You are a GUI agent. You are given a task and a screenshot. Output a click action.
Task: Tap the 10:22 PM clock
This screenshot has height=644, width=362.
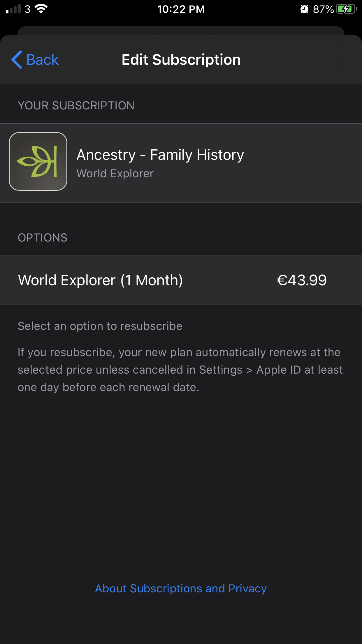tap(181, 9)
